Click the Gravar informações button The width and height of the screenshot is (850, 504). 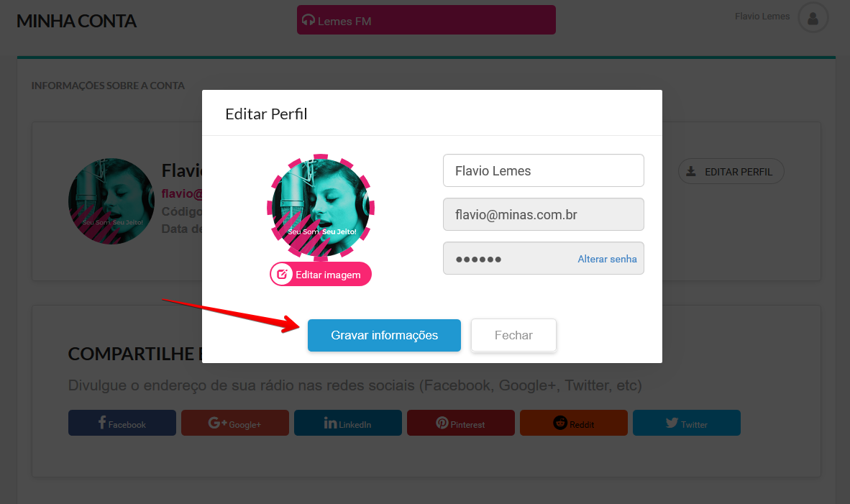pyautogui.click(x=384, y=336)
